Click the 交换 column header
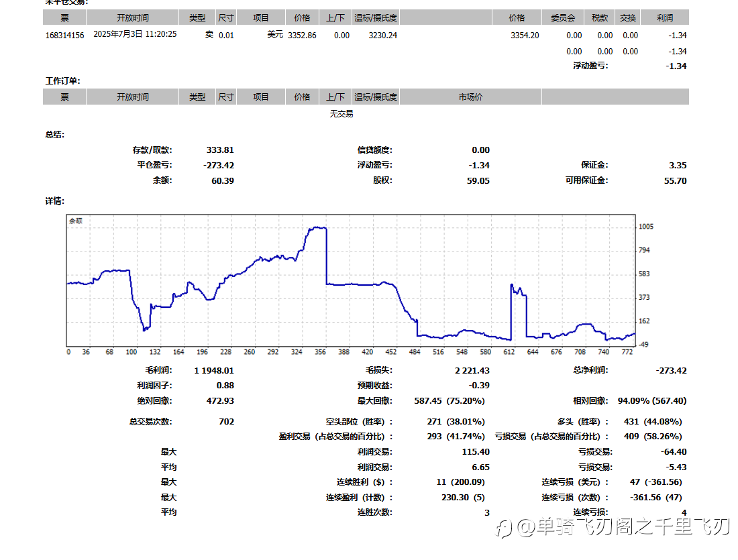 (x=629, y=18)
